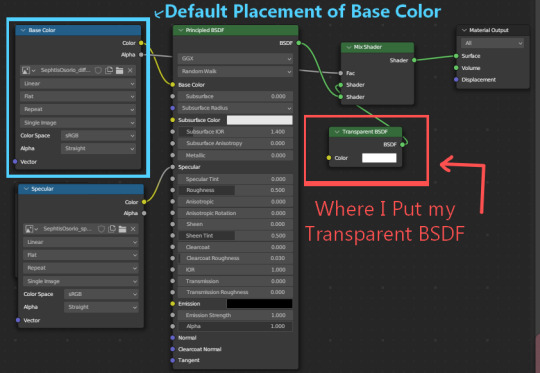Open image folder icon in Specular node
Image resolution: width=540 pixels, height=373 pixels.
[x=122, y=229]
